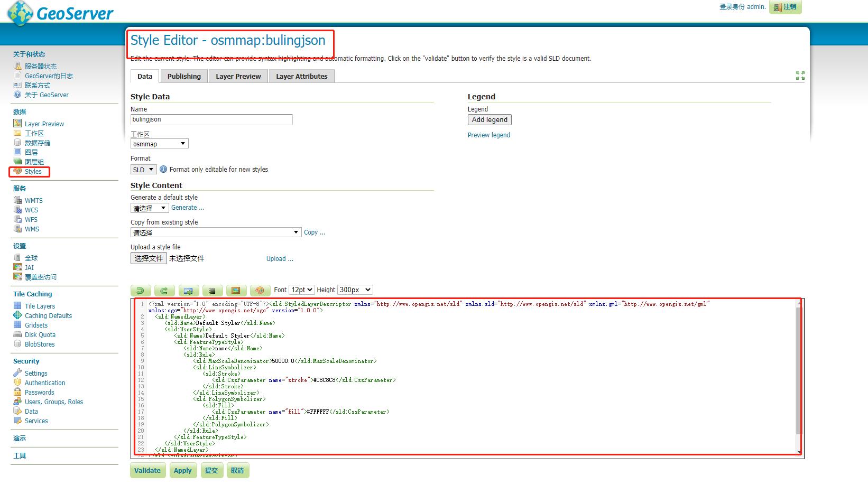This screenshot has height=485, width=868.
Task: Open GeoServer的日志 in sidebar
Action: tap(49, 76)
